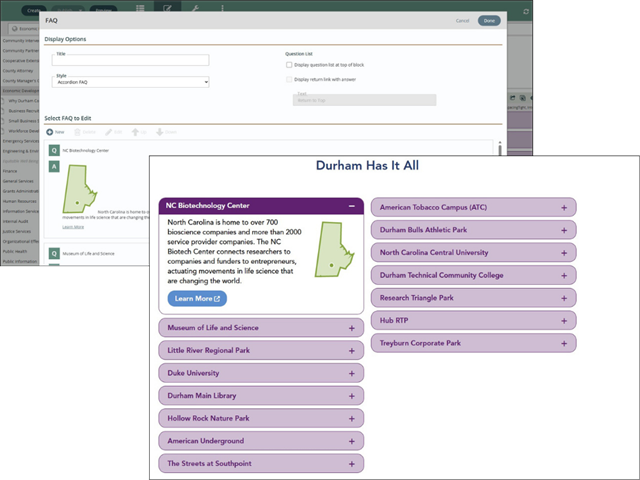The width and height of the screenshot is (640, 480).
Task: Expand Hollow Rock Nature Park accordion
Action: click(x=261, y=418)
